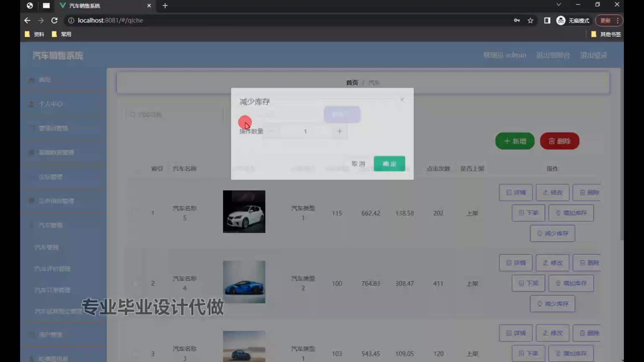The image size is (644, 362).
Task: Open the white car thumbnail in row 1
Action: (244, 212)
